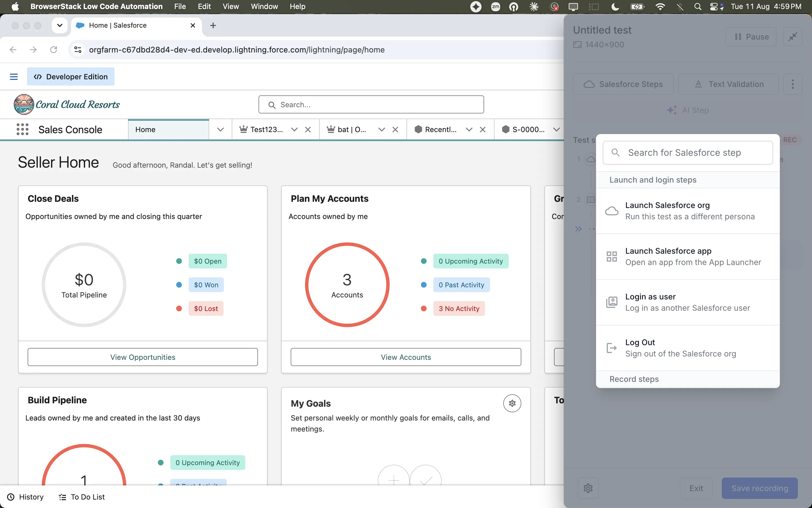Click the grid icon of Launch Salesforce app

click(612, 257)
